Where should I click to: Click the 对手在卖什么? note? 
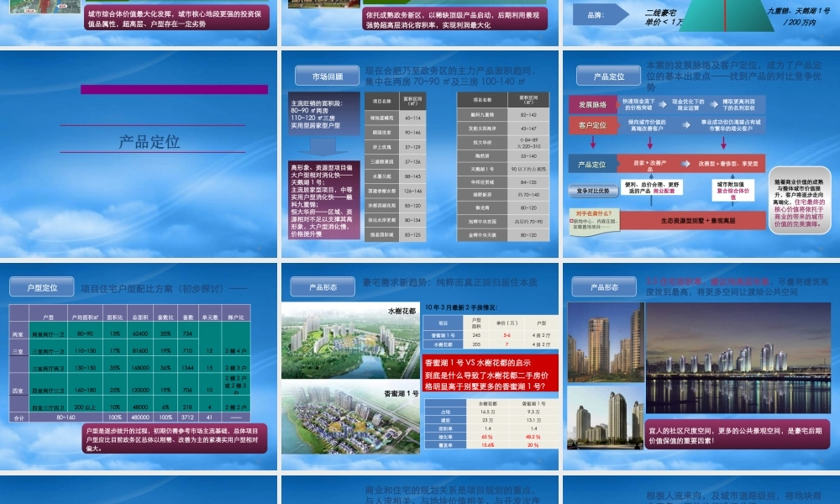[x=594, y=220]
